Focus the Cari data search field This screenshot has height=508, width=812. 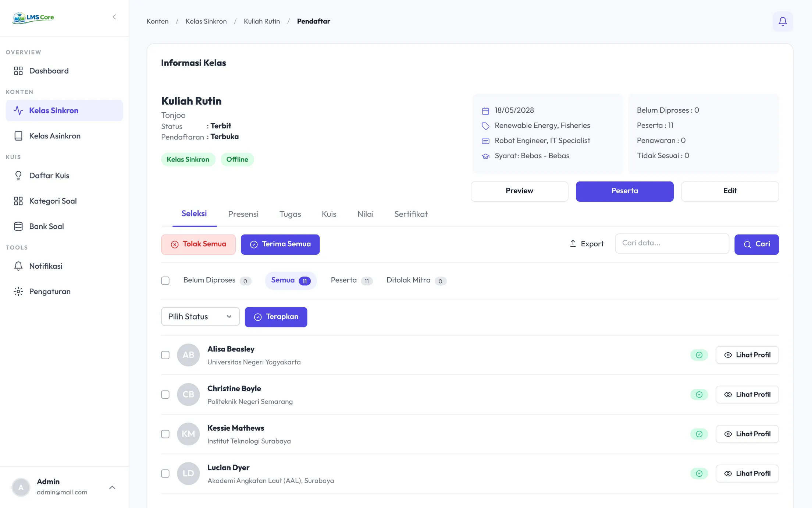(672, 243)
